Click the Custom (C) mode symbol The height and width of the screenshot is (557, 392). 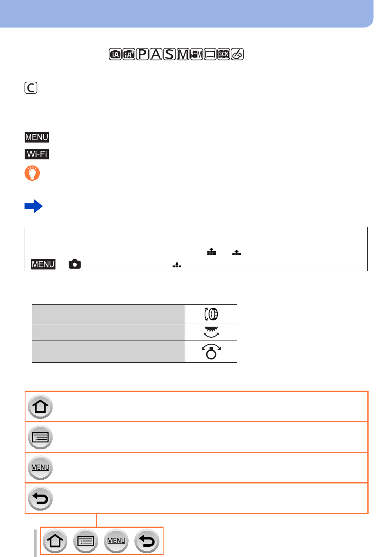pyautogui.click(x=31, y=87)
